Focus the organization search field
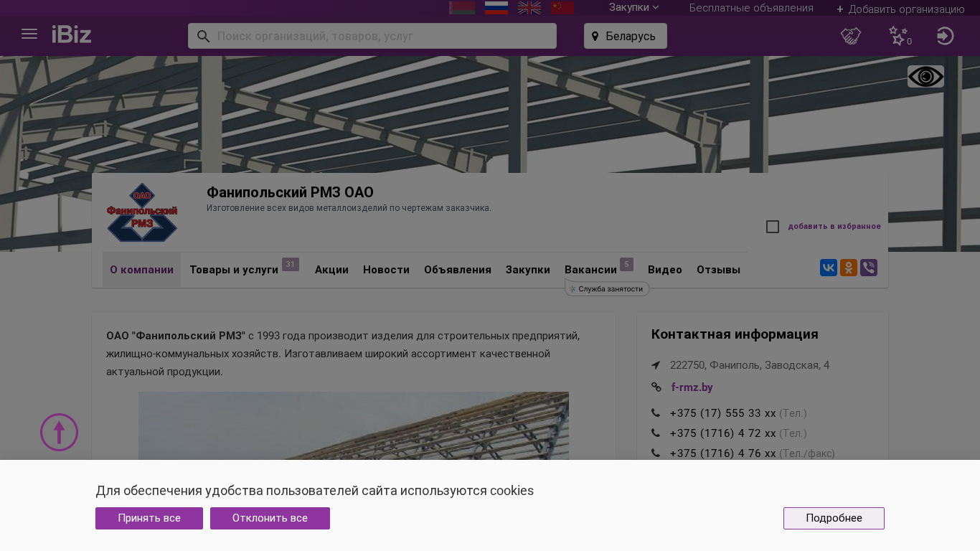Screen dimensions: 980x551 pyautogui.click(x=372, y=36)
